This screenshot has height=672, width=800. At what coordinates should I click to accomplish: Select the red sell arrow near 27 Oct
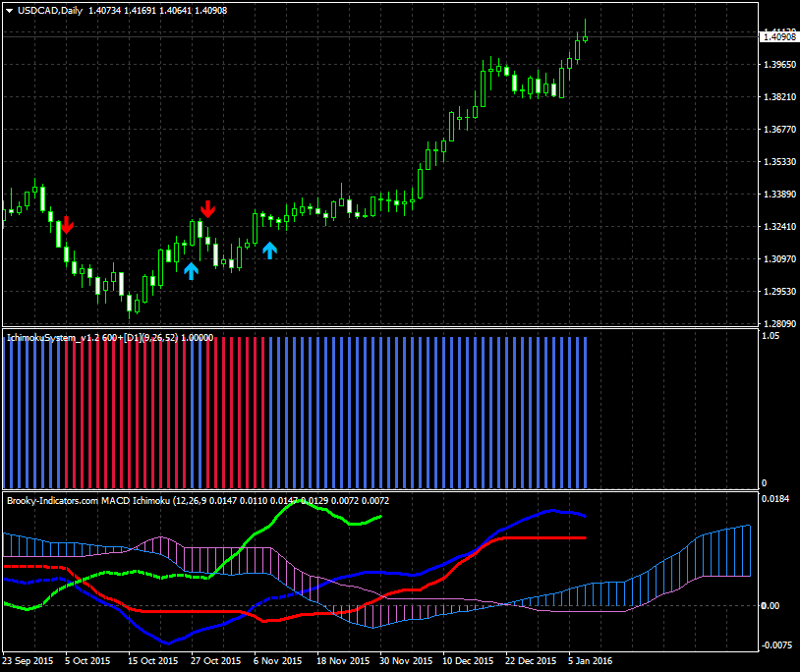[x=208, y=208]
